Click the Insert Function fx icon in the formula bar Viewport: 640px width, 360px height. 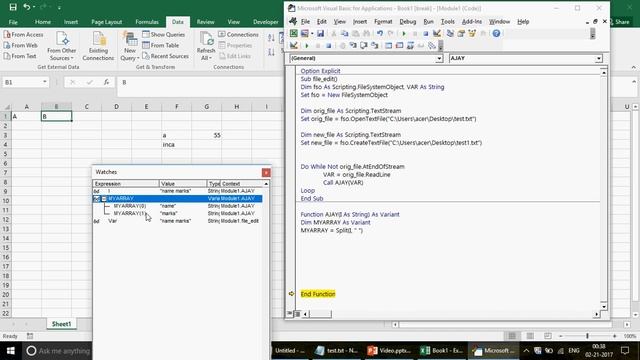(x=106, y=82)
